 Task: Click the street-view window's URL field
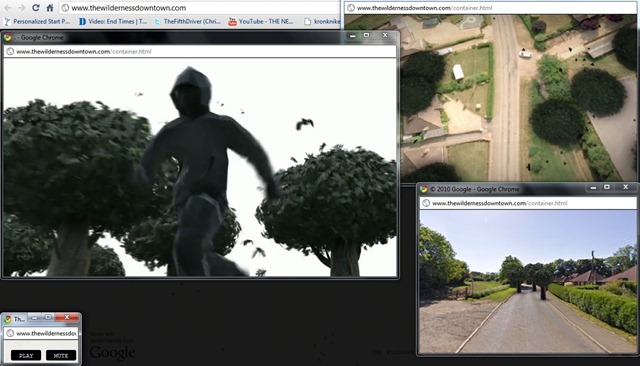click(528, 203)
